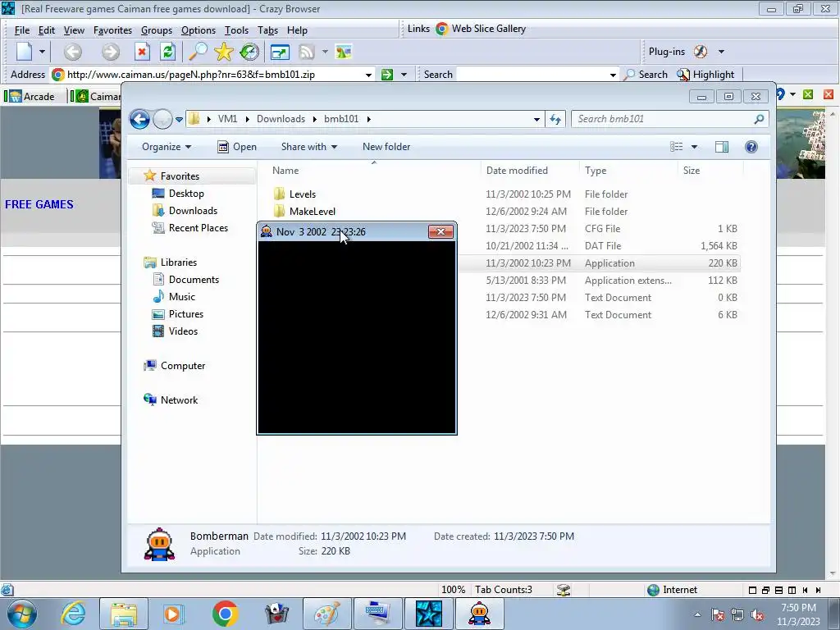Click the Web Slice Gallery link
Viewport: 840px width, 630px height.
481,29
